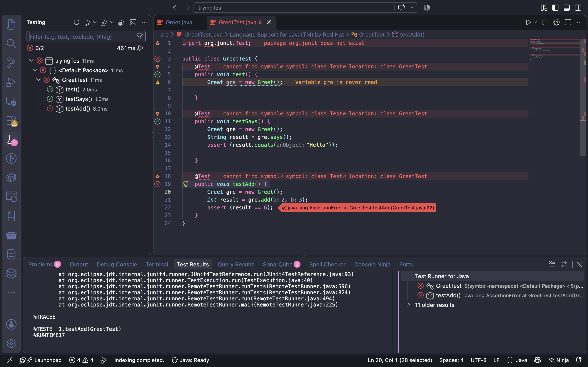This screenshot has width=588, height=367.
Task: Refresh tests in the Testing panel
Action: tap(76, 22)
